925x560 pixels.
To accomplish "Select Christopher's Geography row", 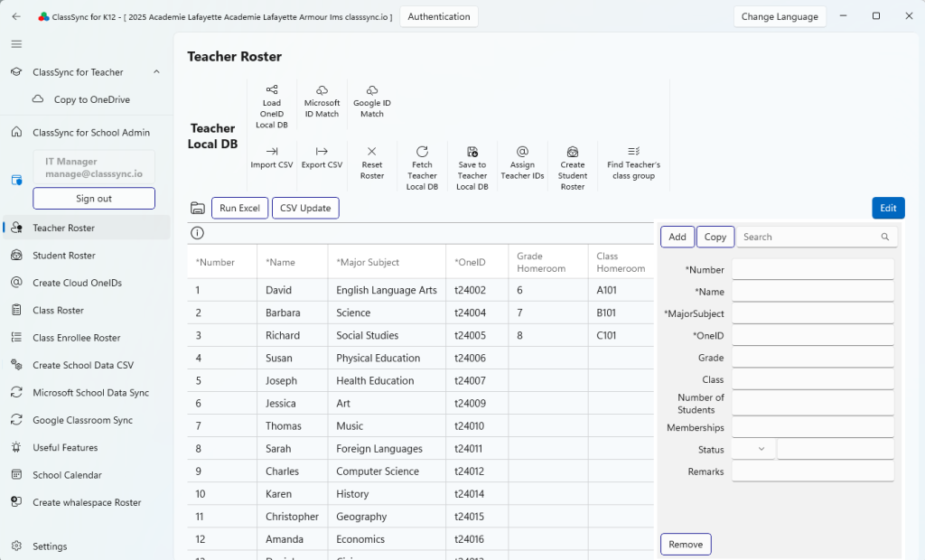I will [420, 517].
